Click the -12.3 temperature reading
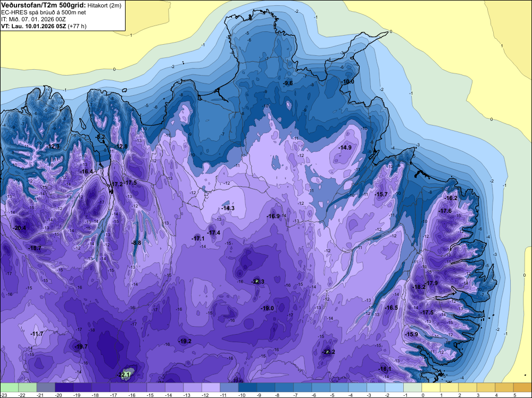 coord(53,146)
